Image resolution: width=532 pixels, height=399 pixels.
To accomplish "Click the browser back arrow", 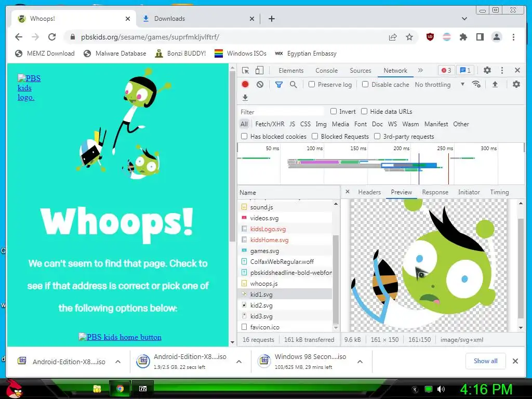I will [19, 37].
